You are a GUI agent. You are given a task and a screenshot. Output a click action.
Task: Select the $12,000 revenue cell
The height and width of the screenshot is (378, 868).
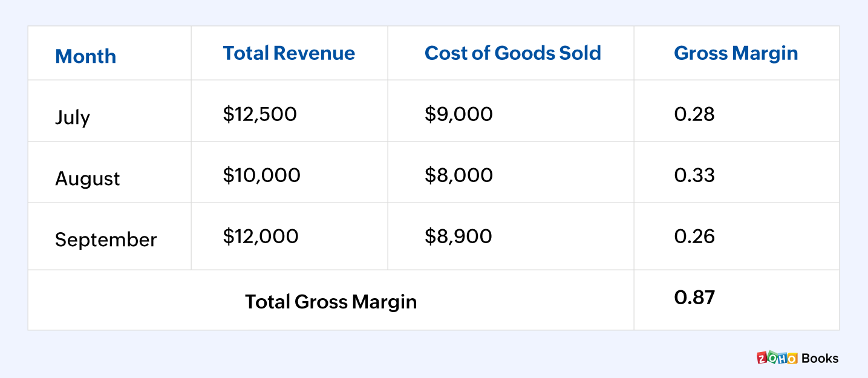(x=261, y=236)
